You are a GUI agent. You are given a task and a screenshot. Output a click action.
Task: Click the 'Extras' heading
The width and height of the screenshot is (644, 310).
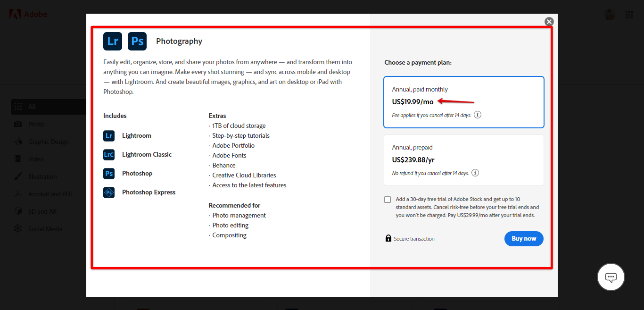[217, 116]
